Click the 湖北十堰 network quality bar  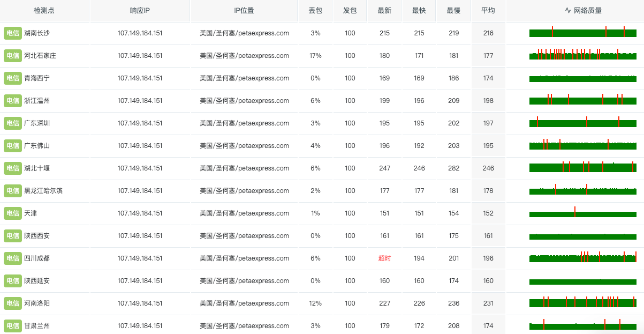tap(582, 168)
